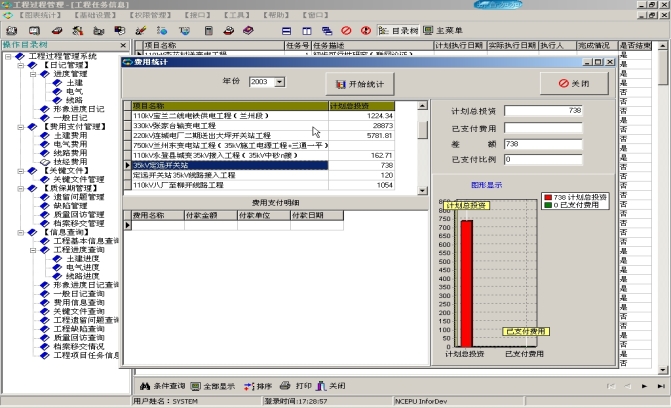671x408 pixels.
Task: Click the 付款金额 column header
Action: click(x=211, y=215)
